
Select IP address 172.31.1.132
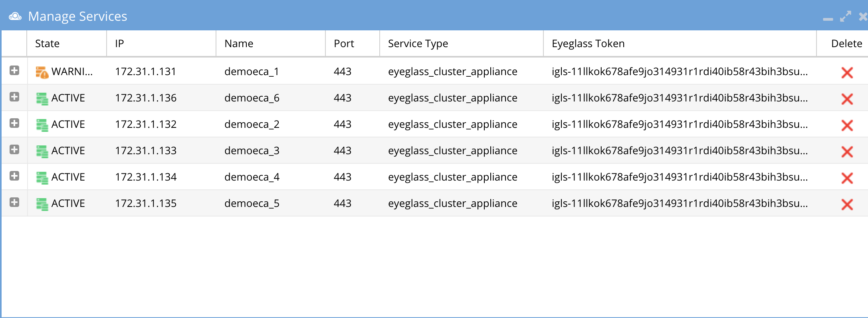(x=146, y=124)
